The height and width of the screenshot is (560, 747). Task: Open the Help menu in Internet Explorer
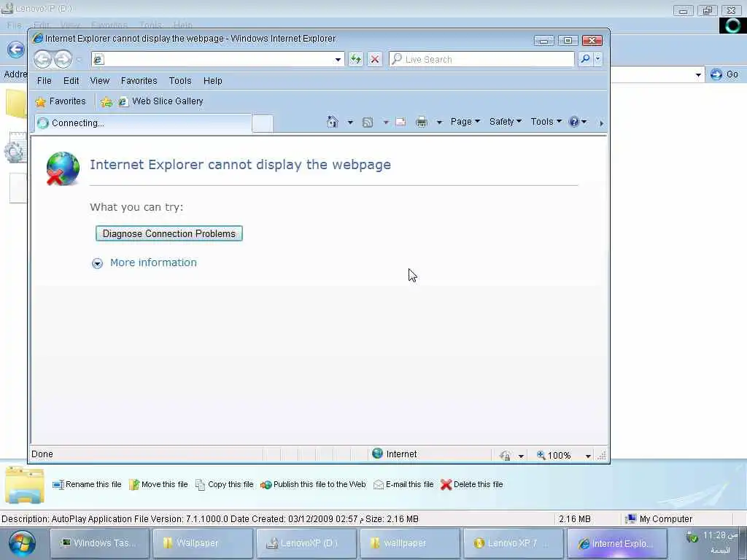point(212,81)
